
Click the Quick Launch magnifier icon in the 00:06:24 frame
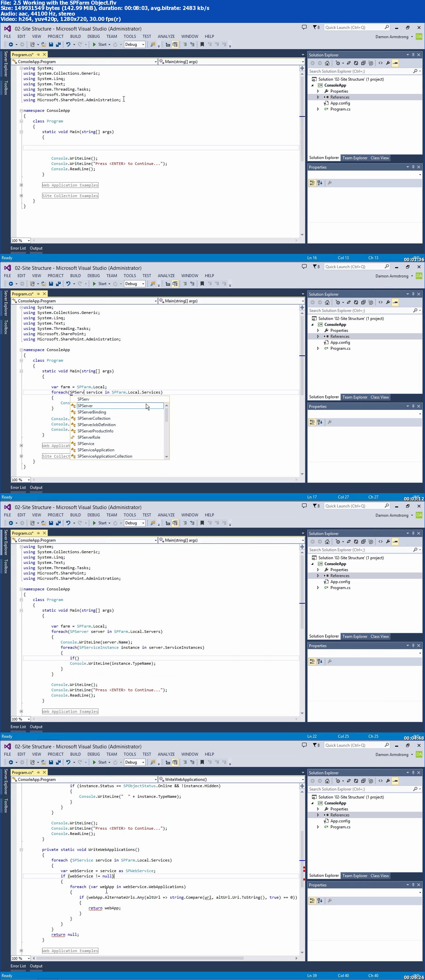pos(387,745)
